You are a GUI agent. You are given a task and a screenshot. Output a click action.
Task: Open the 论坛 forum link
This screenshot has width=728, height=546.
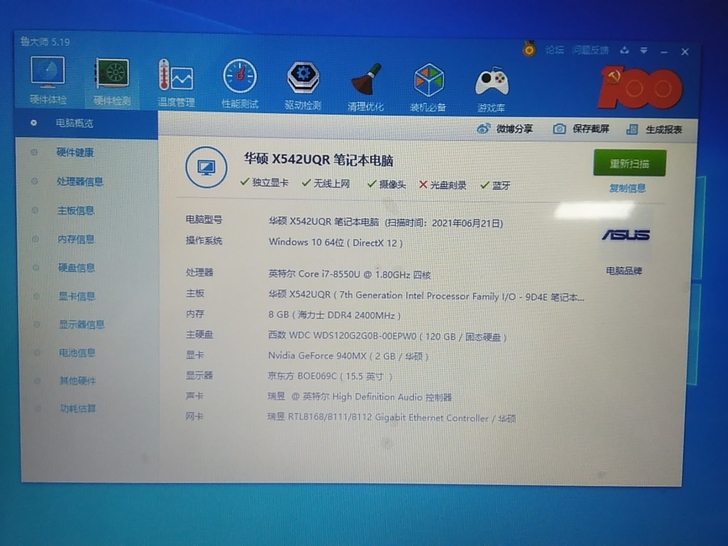tap(554, 49)
